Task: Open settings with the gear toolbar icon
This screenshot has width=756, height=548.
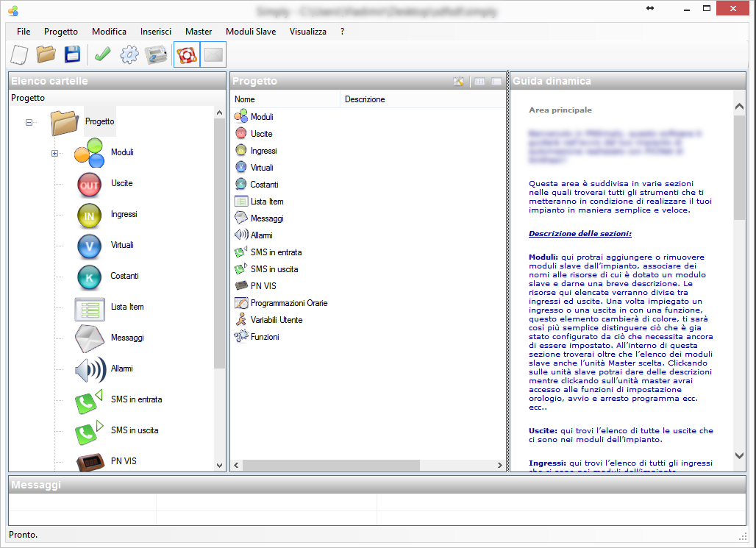Action: [129, 54]
